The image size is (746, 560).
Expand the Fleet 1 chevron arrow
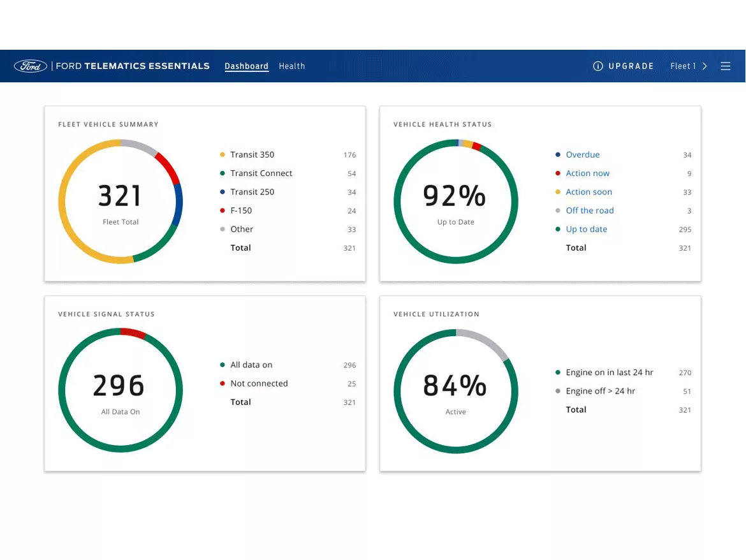click(x=705, y=66)
